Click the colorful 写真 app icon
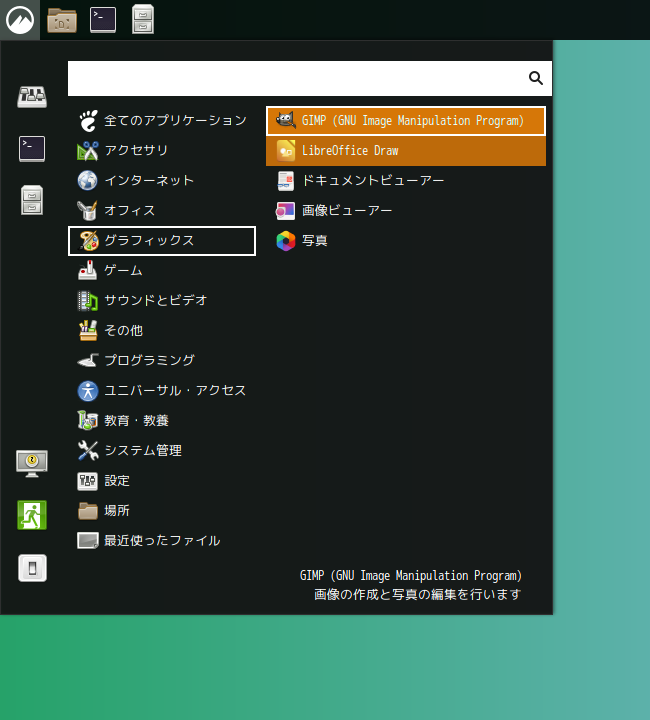The height and width of the screenshot is (720, 650). pos(286,241)
